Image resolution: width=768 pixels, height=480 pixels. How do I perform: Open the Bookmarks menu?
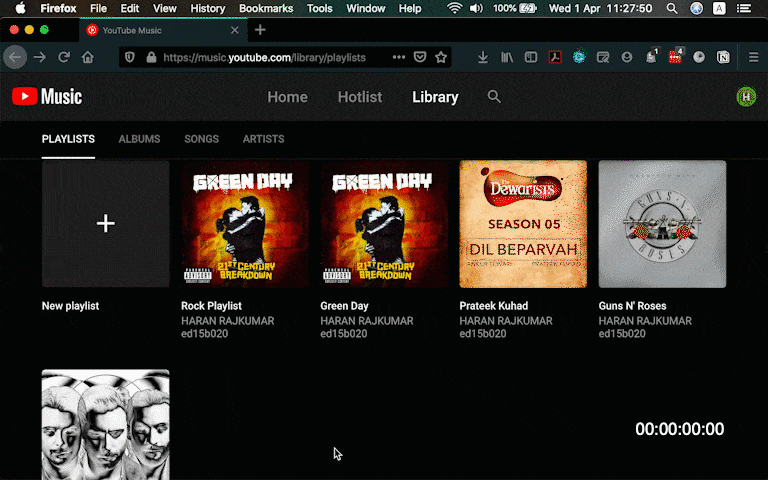point(266,8)
